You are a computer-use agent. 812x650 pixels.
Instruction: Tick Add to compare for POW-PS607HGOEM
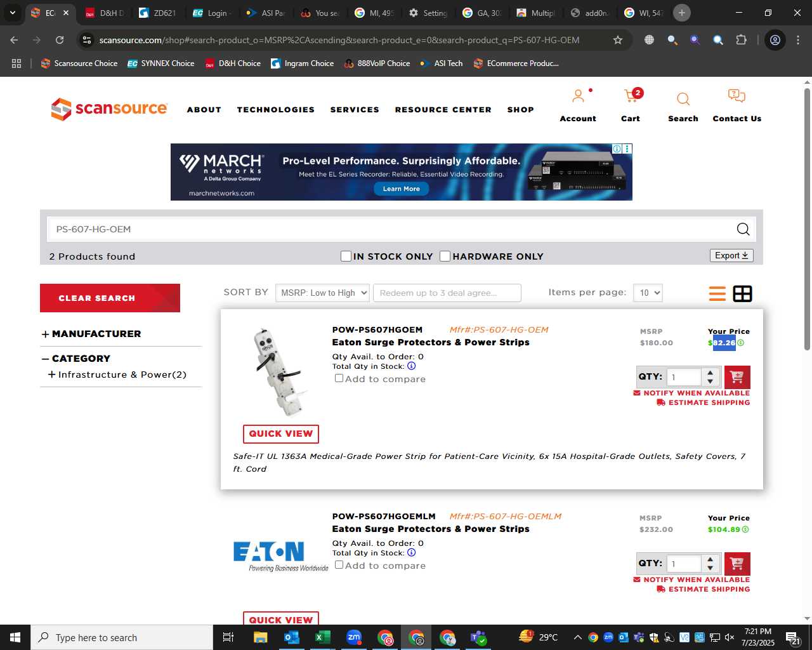339,378
